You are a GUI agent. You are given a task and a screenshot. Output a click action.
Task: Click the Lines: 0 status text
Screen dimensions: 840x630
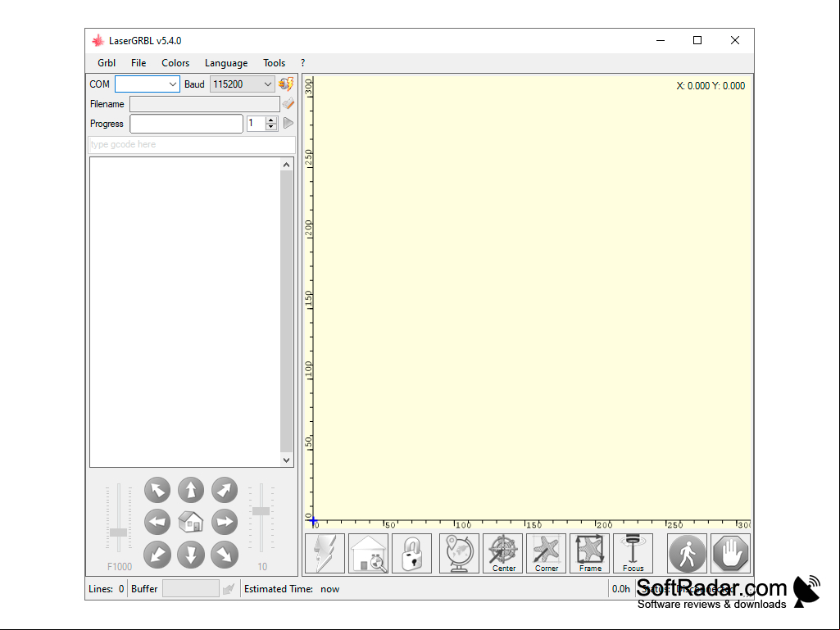pyautogui.click(x=106, y=589)
